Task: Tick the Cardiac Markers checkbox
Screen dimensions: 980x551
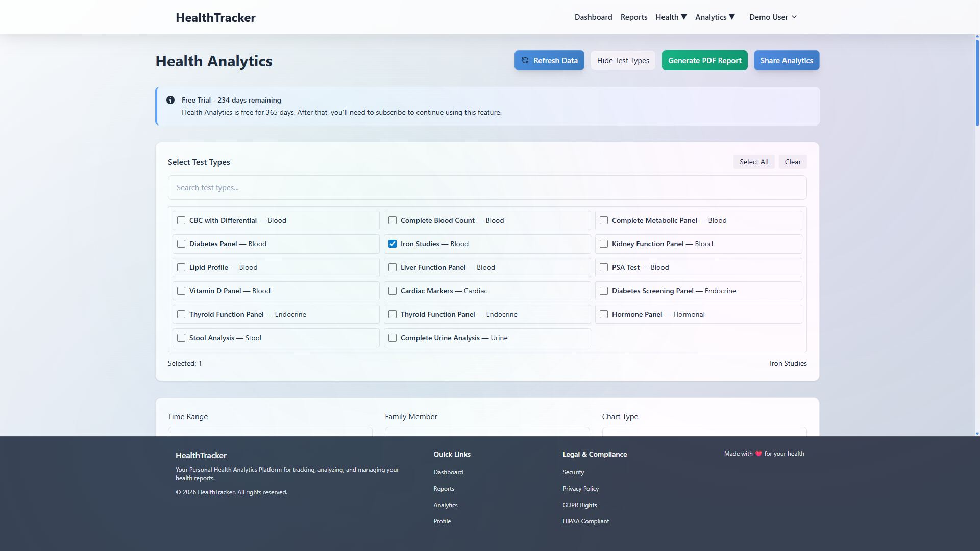Action: tap(393, 291)
